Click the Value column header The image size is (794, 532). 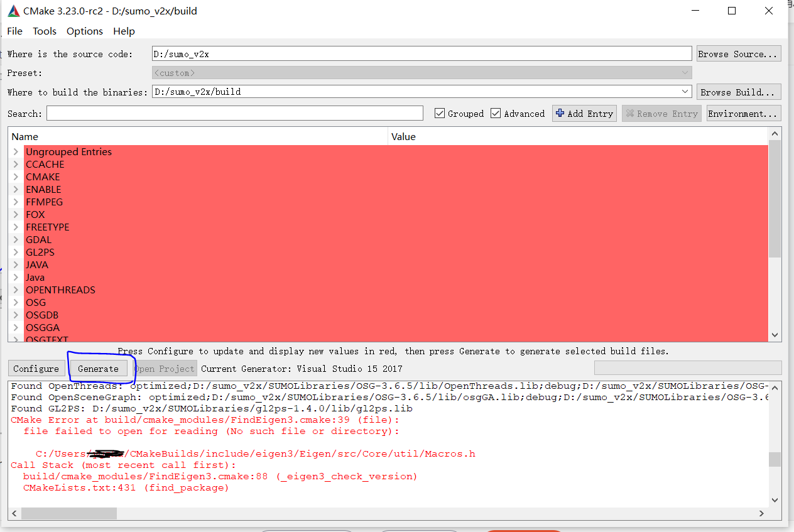tap(578, 136)
